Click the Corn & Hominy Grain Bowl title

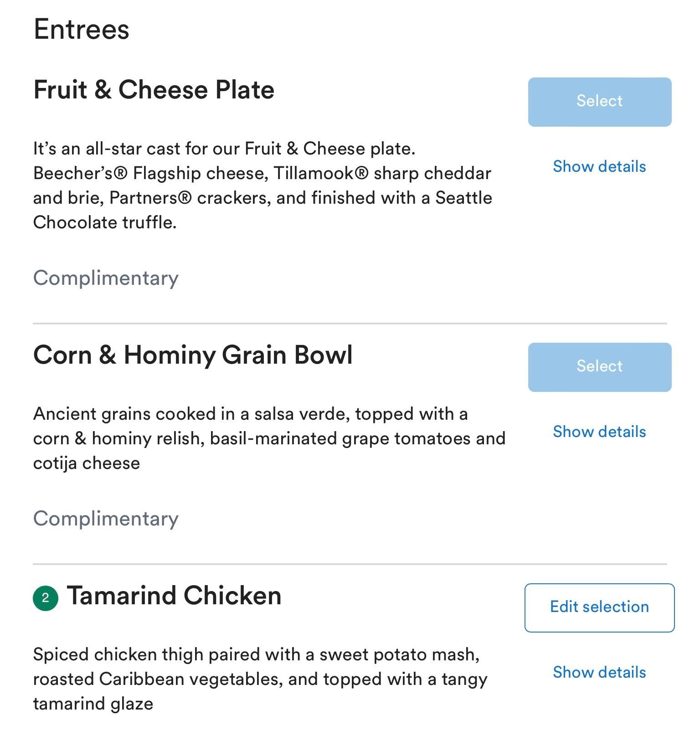pyautogui.click(x=193, y=355)
